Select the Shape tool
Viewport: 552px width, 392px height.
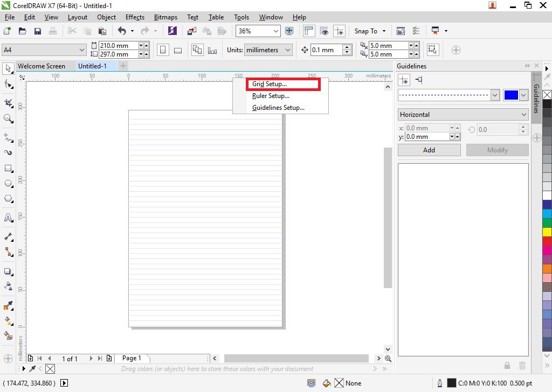[x=8, y=84]
